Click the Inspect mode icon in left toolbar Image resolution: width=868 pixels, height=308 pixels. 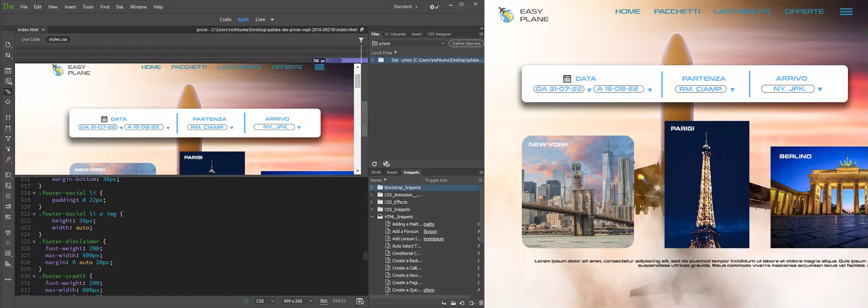(8, 81)
